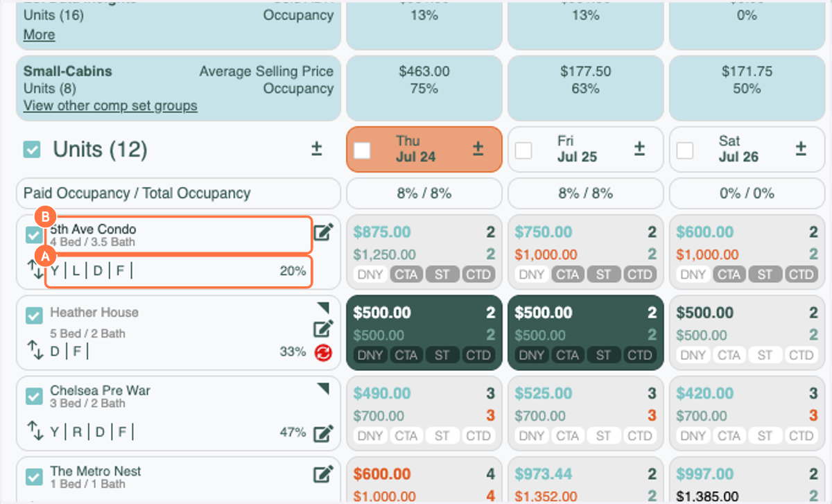Click $420.00 Saturday rate for Chelsea Pre War

[705, 394]
